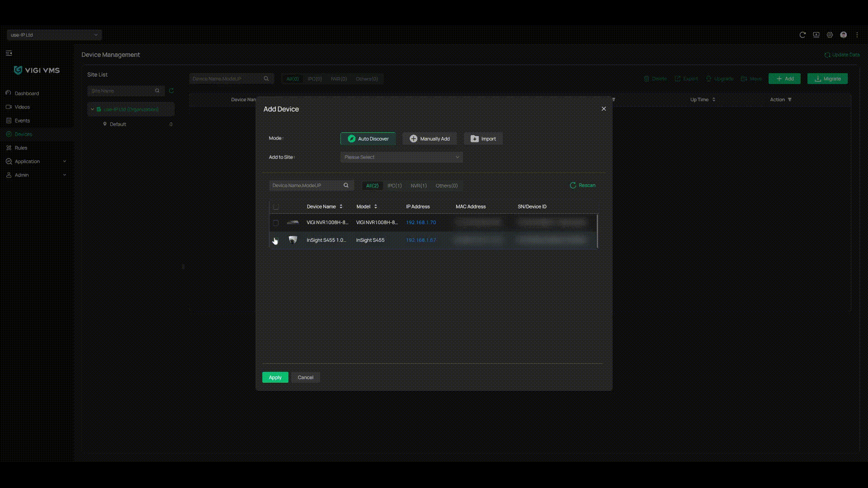Select the Devices icon in the sidebar
The height and width of the screenshot is (488, 868).
pyautogui.click(x=9, y=134)
